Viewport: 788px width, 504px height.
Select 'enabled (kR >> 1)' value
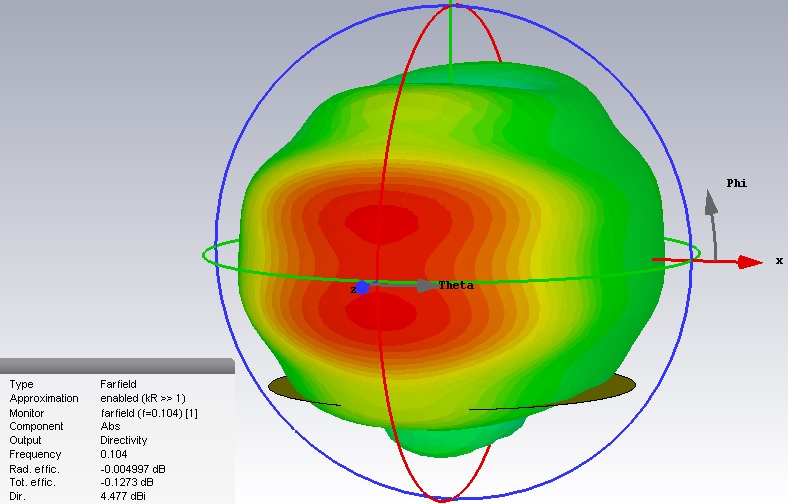[143, 398]
